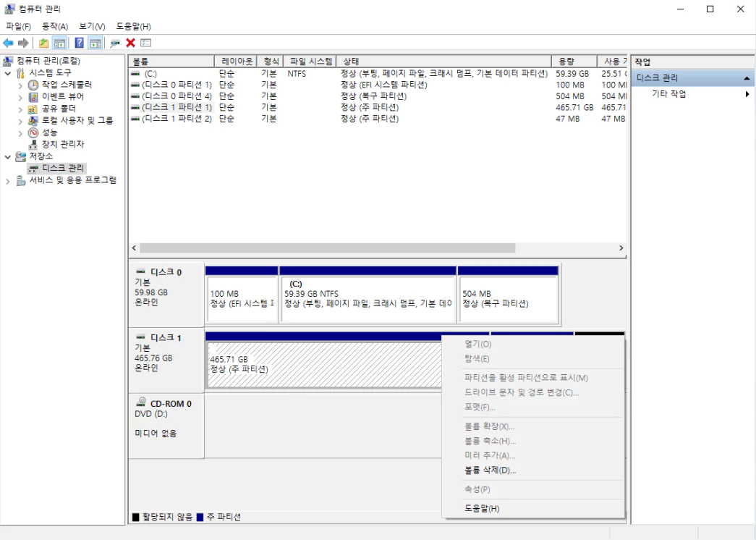Click the drive plug toolbar icon before red X

115,43
